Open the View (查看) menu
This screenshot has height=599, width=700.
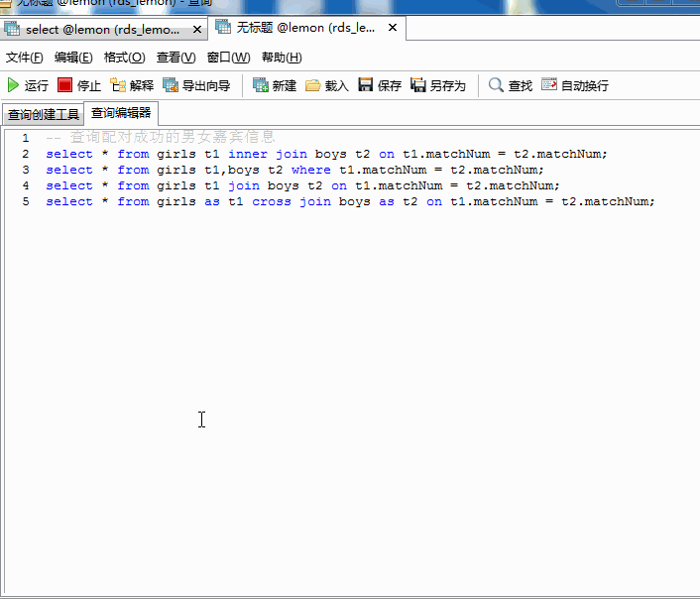(x=175, y=58)
